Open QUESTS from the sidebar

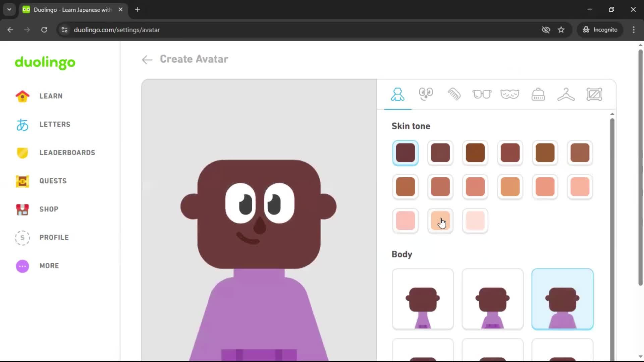tap(52, 181)
